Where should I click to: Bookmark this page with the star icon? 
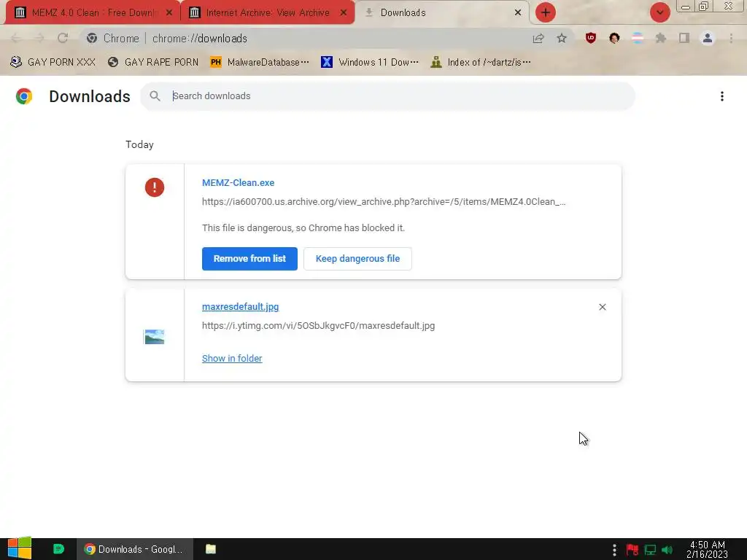562,38
